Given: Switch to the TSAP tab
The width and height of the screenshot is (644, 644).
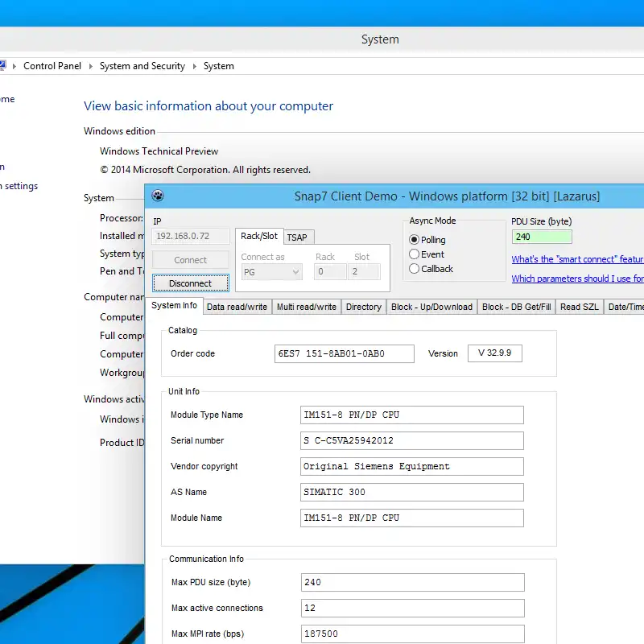Looking at the screenshot, I should pyautogui.click(x=297, y=237).
